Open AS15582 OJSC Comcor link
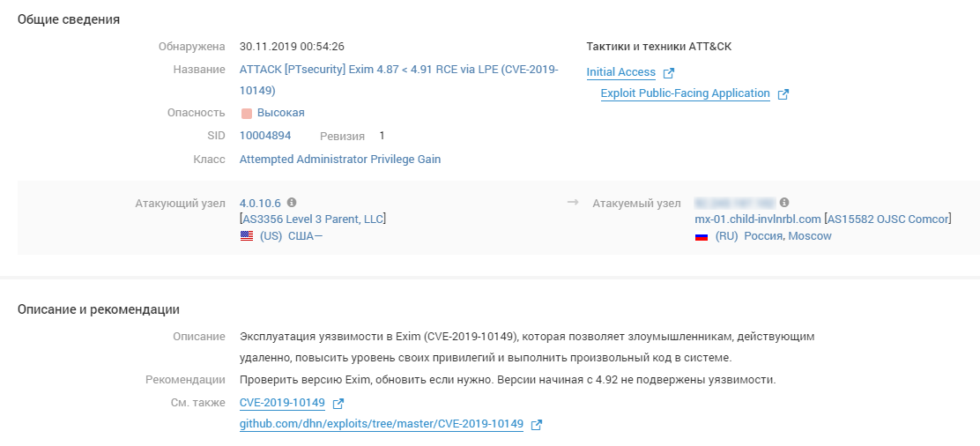980x446 pixels. point(888,219)
